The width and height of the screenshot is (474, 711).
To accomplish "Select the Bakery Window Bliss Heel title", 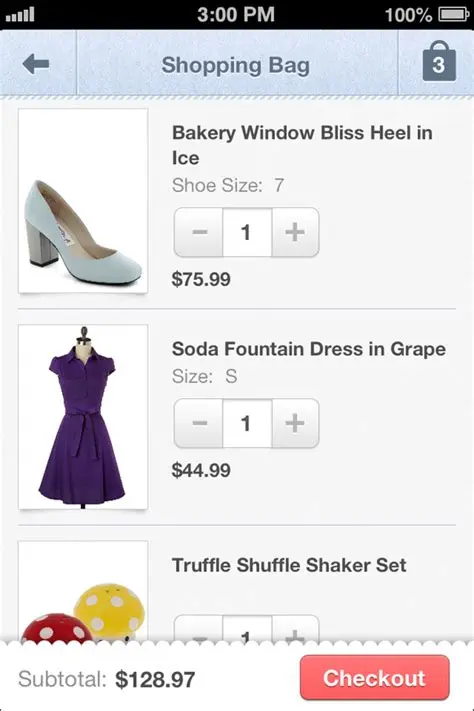I will tap(302, 145).
